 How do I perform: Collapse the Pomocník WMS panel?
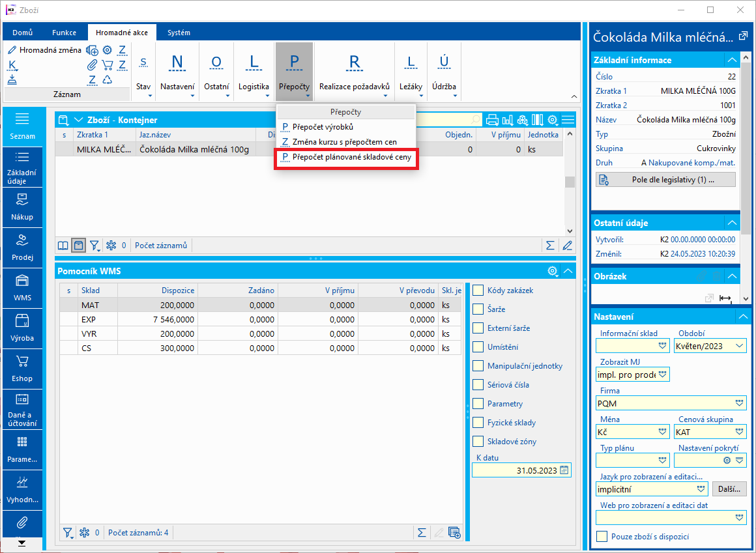click(x=568, y=271)
